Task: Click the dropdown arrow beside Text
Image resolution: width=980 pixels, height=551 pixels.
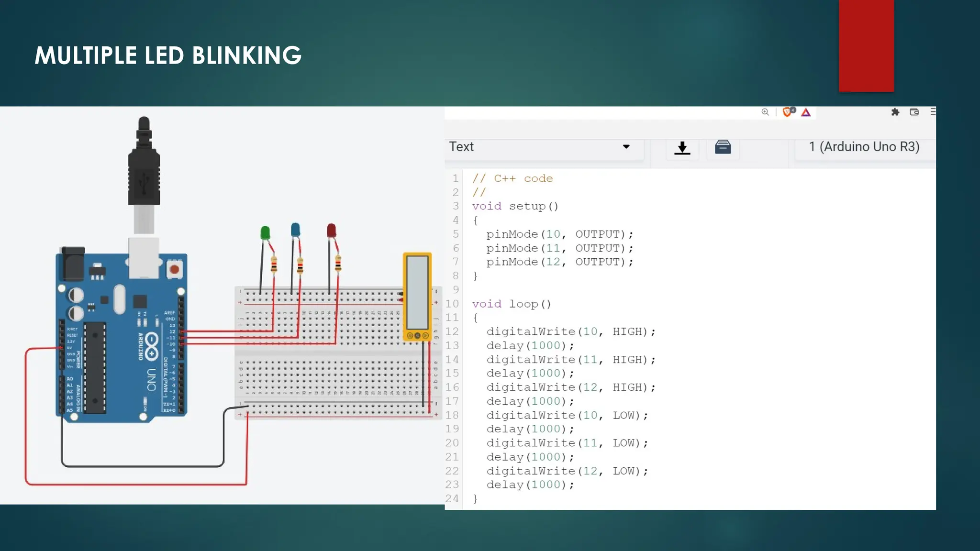Action: click(626, 147)
